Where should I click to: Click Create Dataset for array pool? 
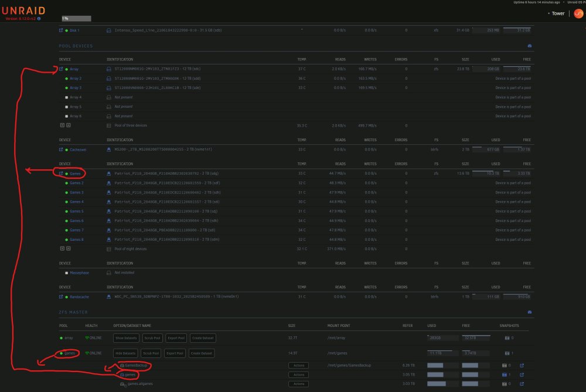[x=203, y=338]
